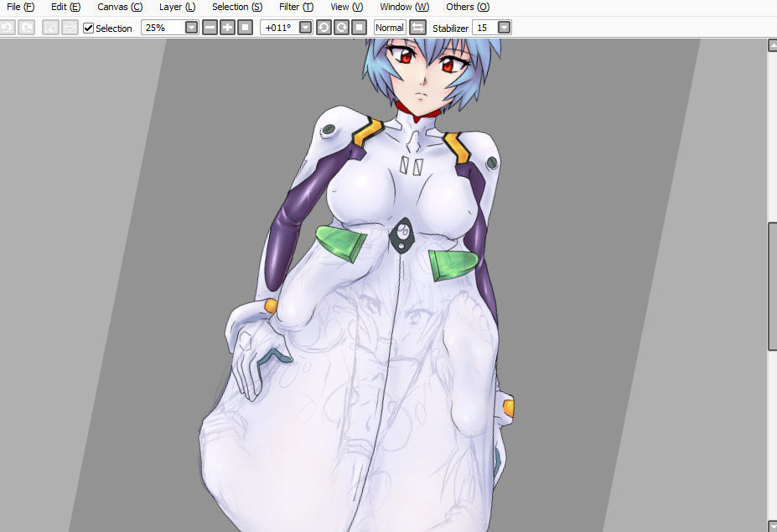The width and height of the screenshot is (777, 532).
Task: Flip the view horizontally
Action: pos(417,28)
